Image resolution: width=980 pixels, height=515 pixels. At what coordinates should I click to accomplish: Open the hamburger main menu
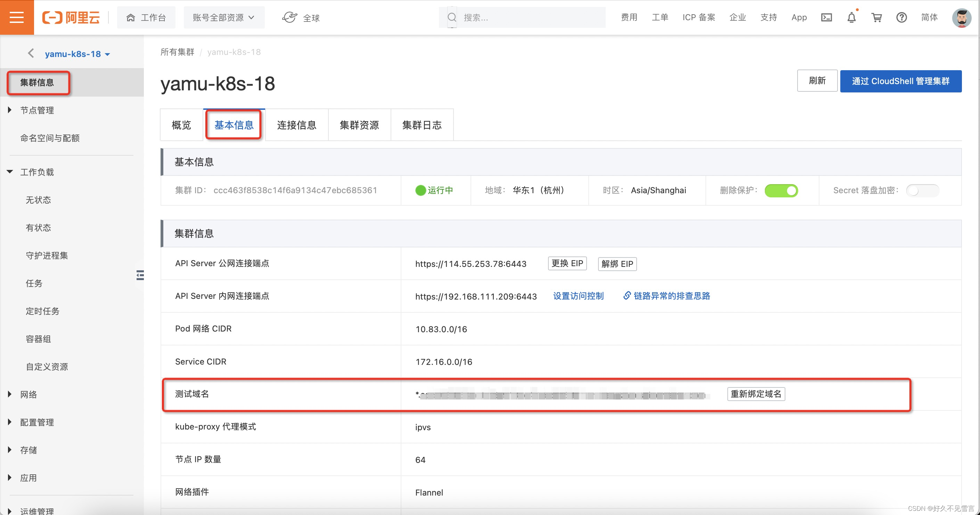[x=17, y=17]
